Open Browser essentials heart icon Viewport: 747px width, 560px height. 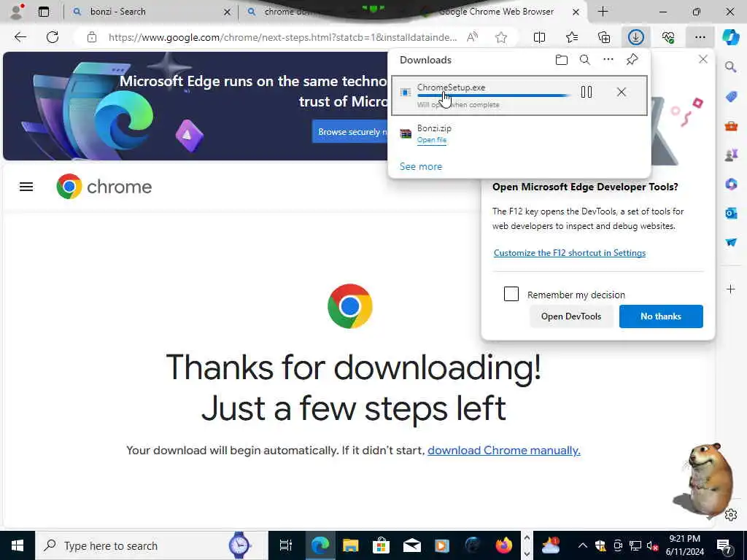[668, 37]
